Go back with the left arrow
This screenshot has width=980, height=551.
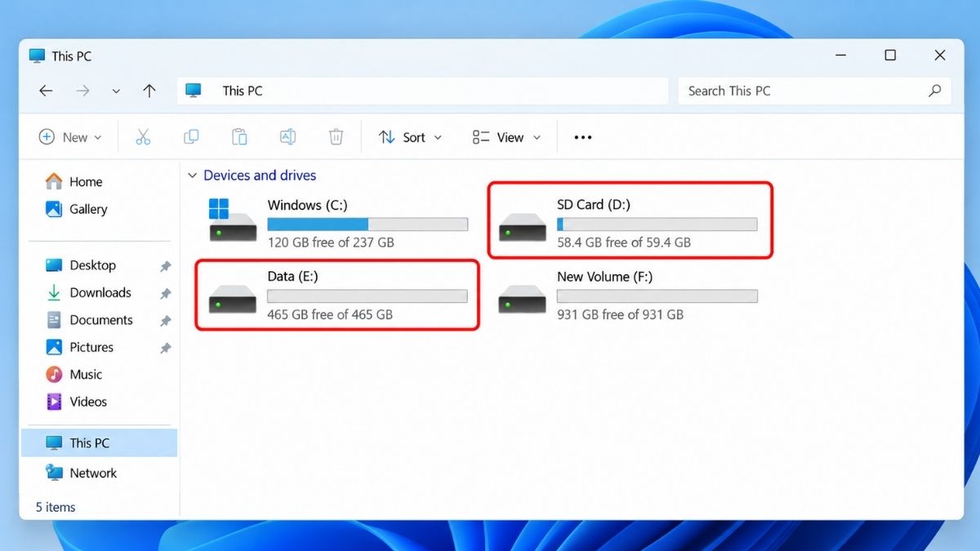click(x=47, y=91)
